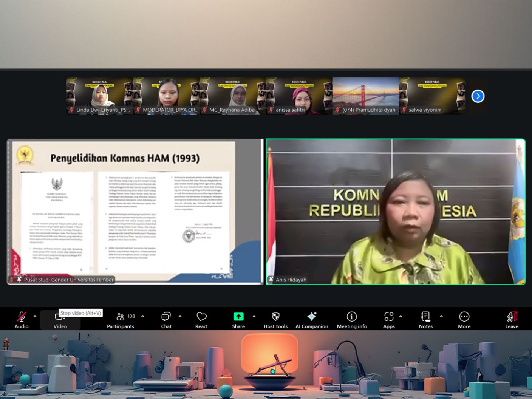
Task: Open Host tools shield
Action: click(x=275, y=320)
